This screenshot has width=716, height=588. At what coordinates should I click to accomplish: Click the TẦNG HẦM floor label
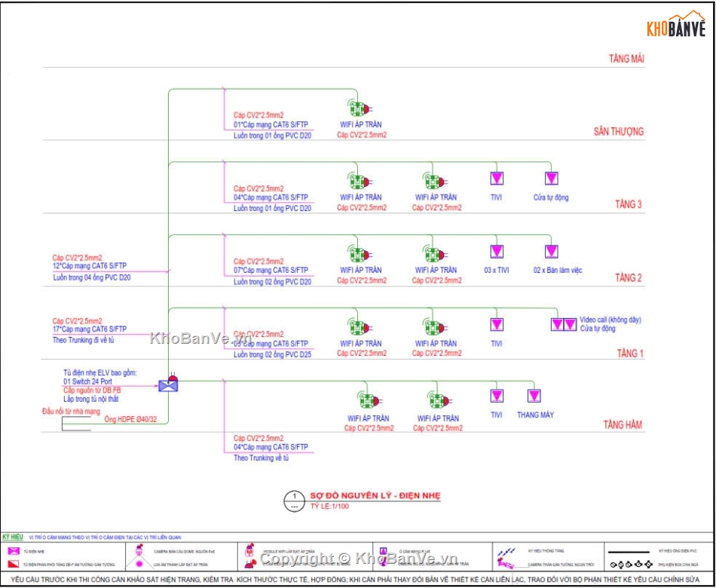click(x=623, y=425)
